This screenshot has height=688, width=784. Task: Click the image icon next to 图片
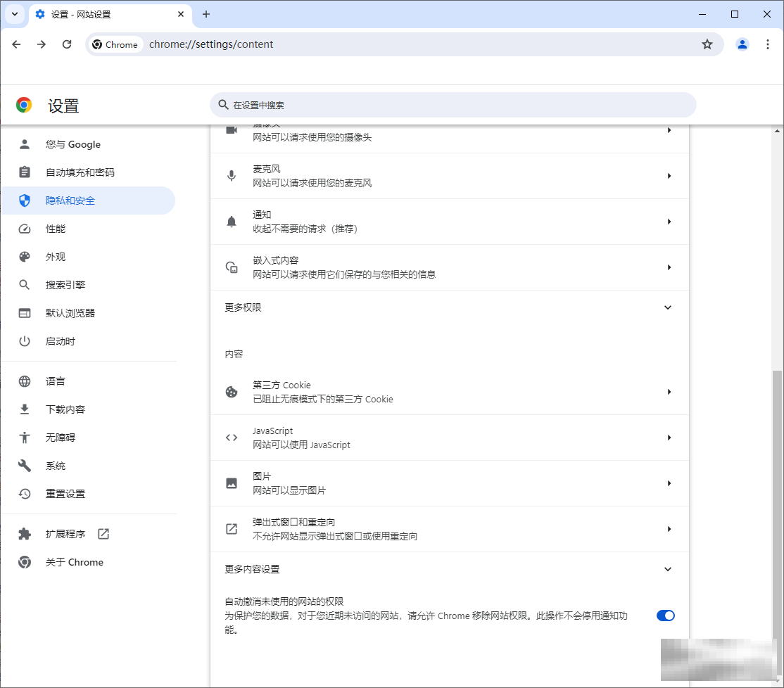coord(232,483)
